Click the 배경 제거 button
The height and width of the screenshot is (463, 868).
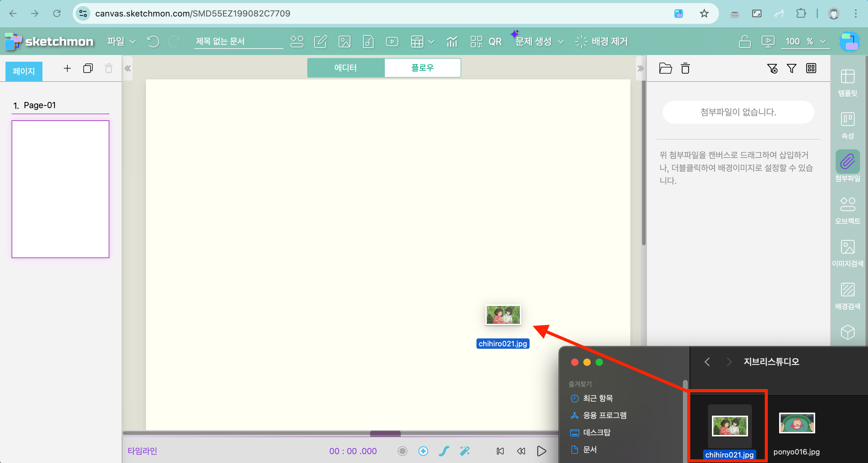601,42
